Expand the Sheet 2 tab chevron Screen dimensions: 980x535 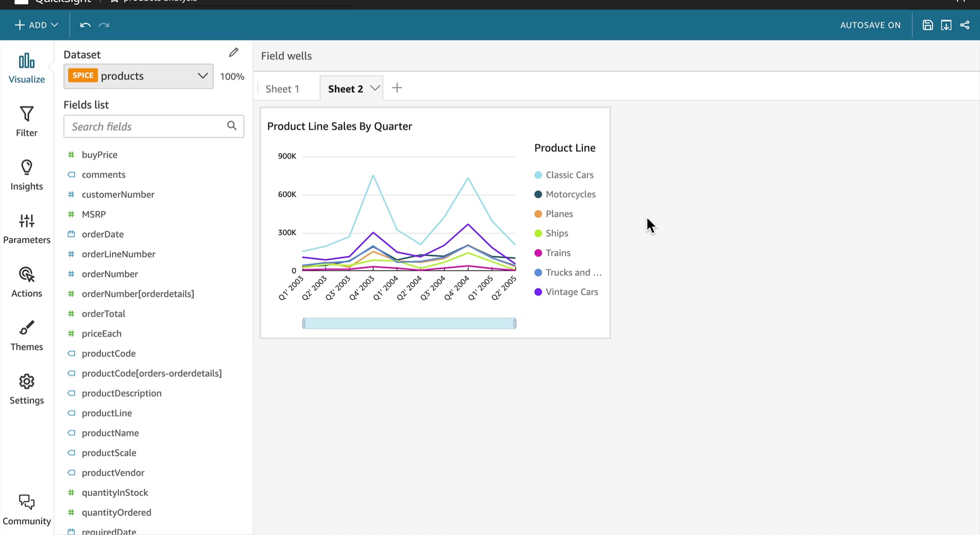pos(375,88)
